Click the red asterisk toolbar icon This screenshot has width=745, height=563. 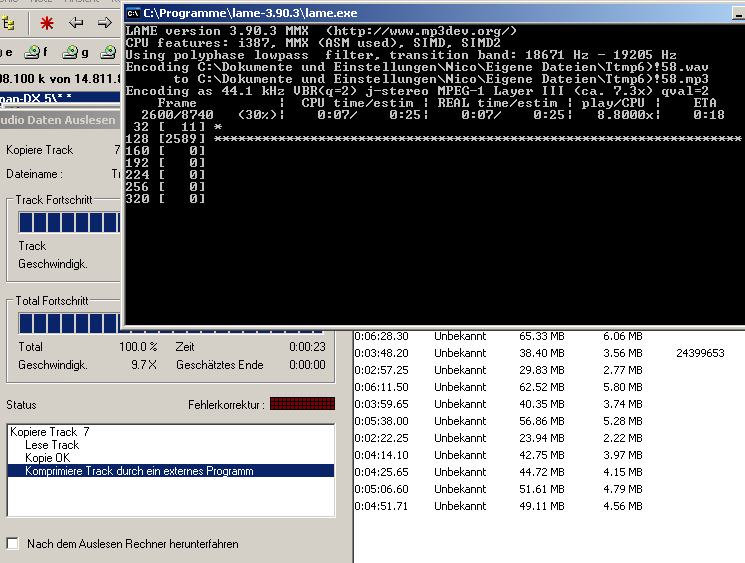click(x=47, y=23)
